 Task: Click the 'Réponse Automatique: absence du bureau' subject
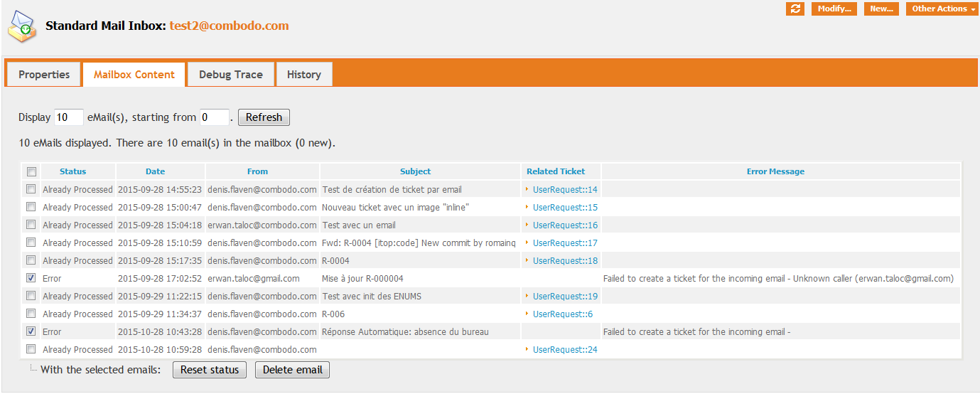pyautogui.click(x=405, y=332)
